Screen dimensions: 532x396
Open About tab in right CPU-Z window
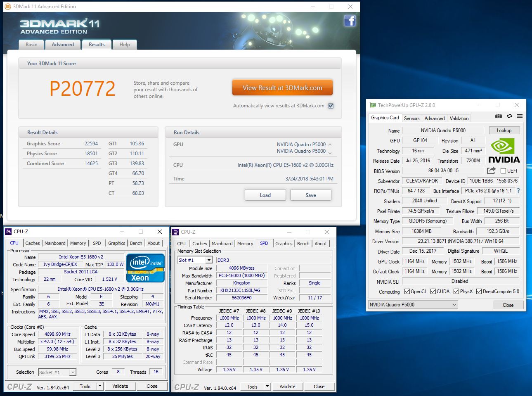click(321, 244)
